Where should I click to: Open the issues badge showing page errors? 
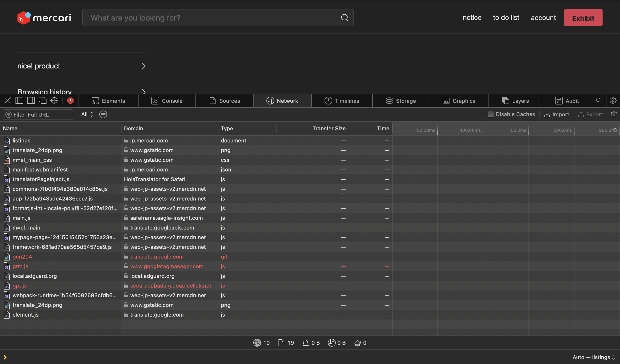click(70, 101)
